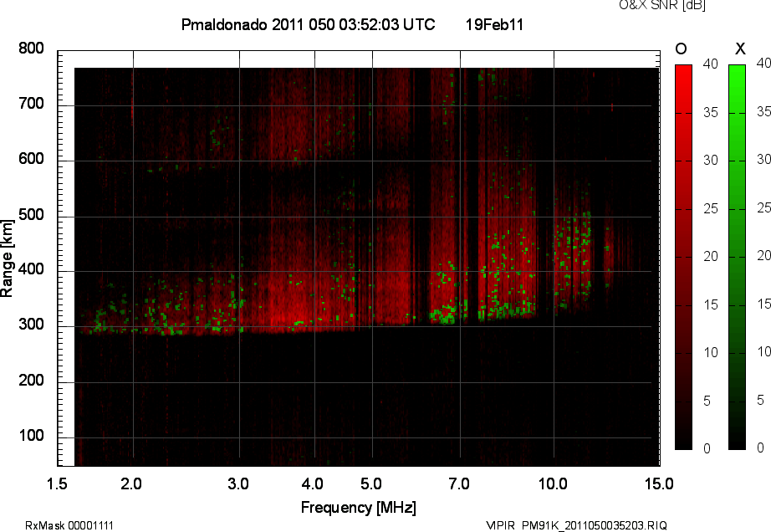Click the green X SNR color bar
The image size is (771, 532).
click(737, 257)
